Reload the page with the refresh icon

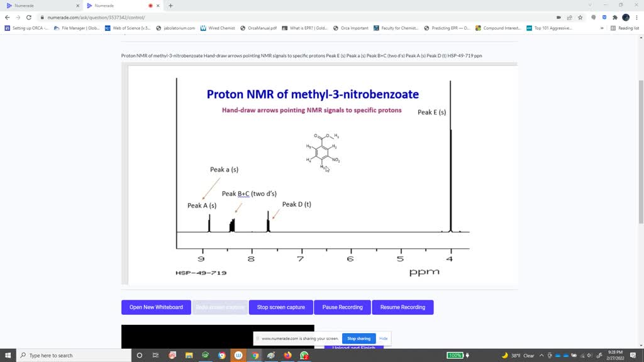[x=28, y=18]
